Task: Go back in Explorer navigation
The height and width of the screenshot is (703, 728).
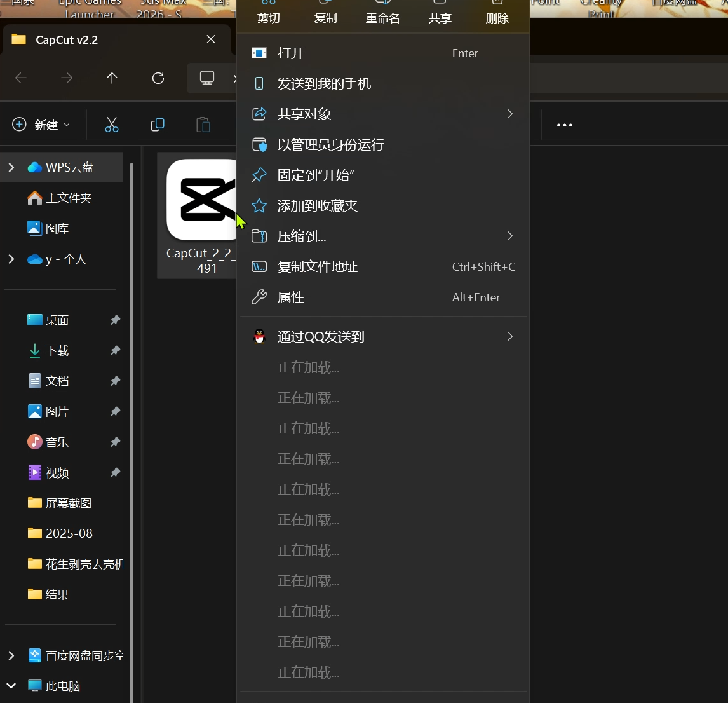Action: tap(21, 78)
